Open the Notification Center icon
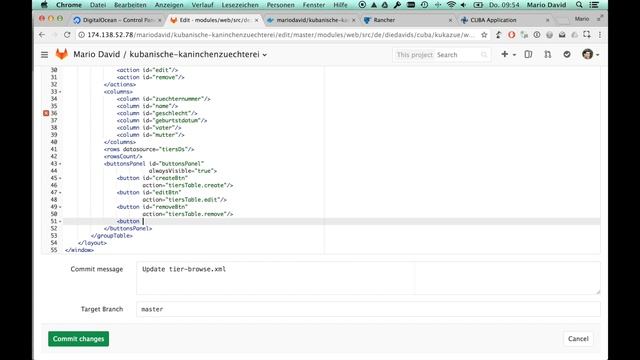 tap(595, 5)
